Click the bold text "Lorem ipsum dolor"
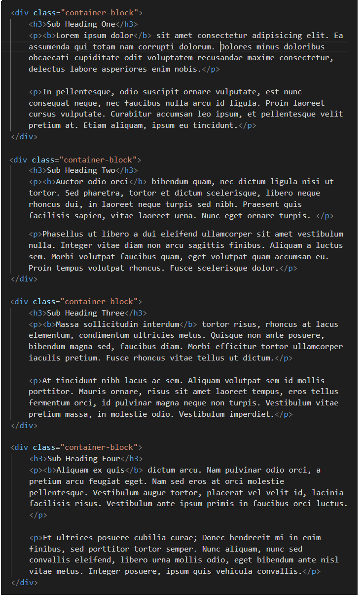The width and height of the screenshot is (364, 597). pyautogui.click(x=94, y=36)
